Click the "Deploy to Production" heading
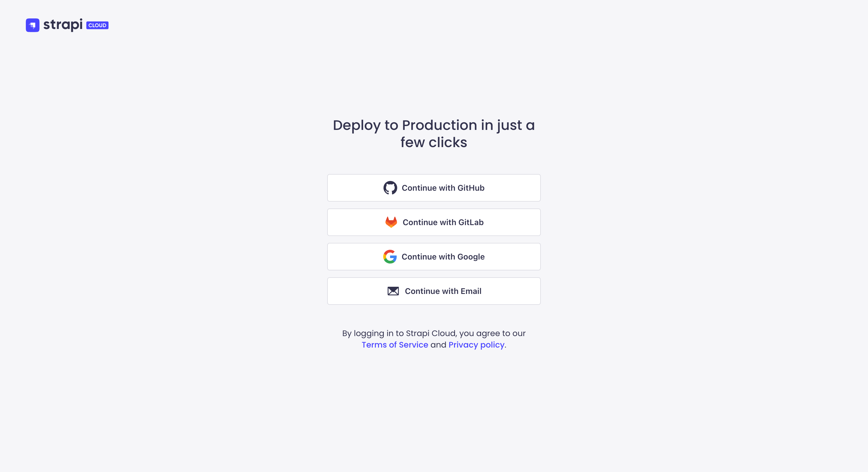Viewport: 868px width, 472px height. 434,134
